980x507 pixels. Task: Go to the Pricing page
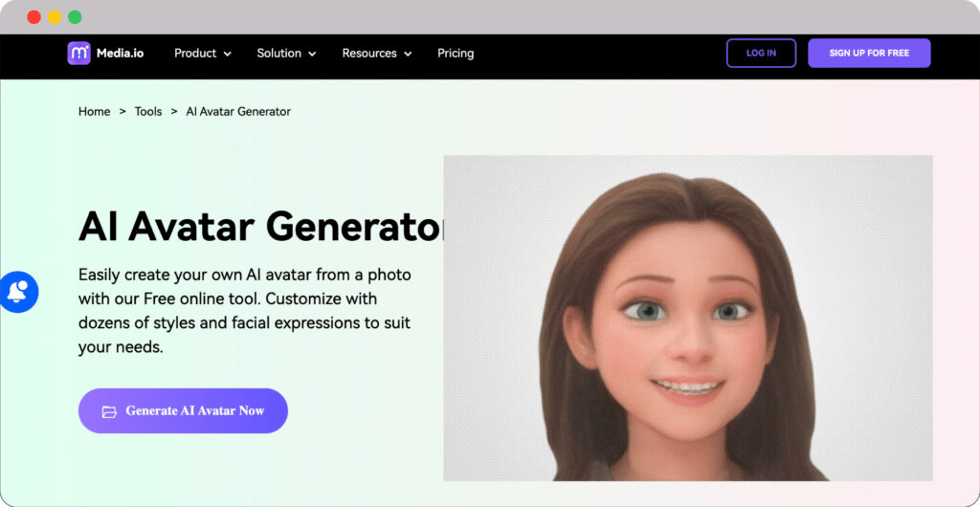click(456, 54)
